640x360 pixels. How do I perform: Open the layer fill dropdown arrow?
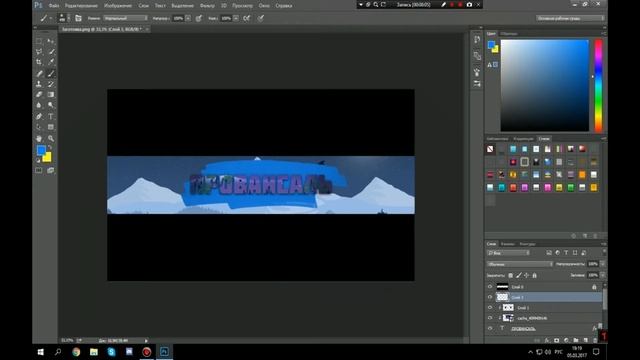(x=602, y=275)
